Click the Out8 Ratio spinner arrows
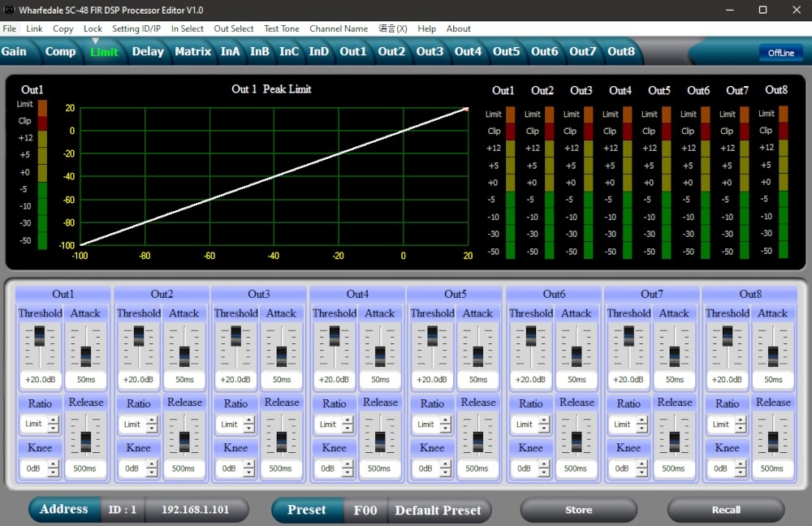Screen dimensions: 812x526 (741, 425)
